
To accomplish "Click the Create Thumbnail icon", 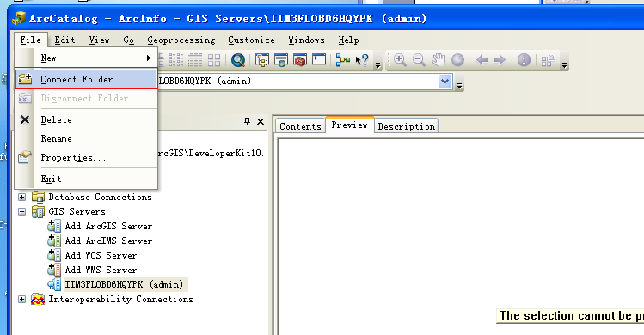I will point(548,60).
